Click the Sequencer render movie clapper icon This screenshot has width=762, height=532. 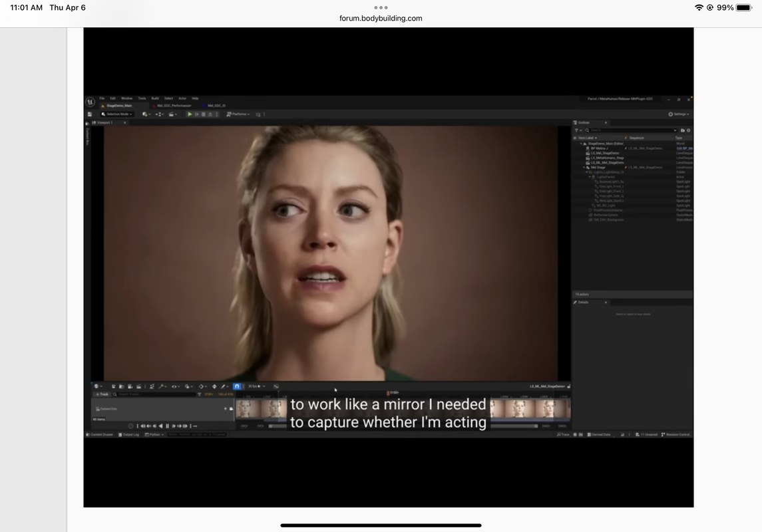pos(139,386)
